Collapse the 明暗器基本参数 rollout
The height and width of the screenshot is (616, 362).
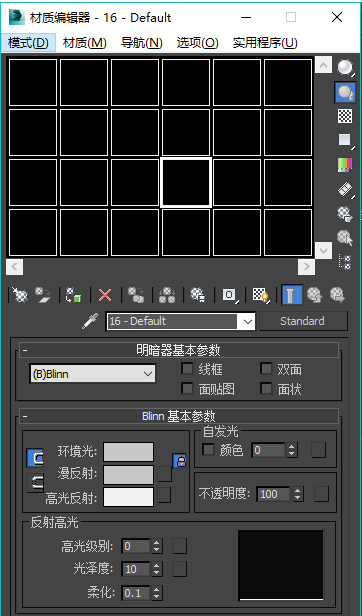(179, 350)
